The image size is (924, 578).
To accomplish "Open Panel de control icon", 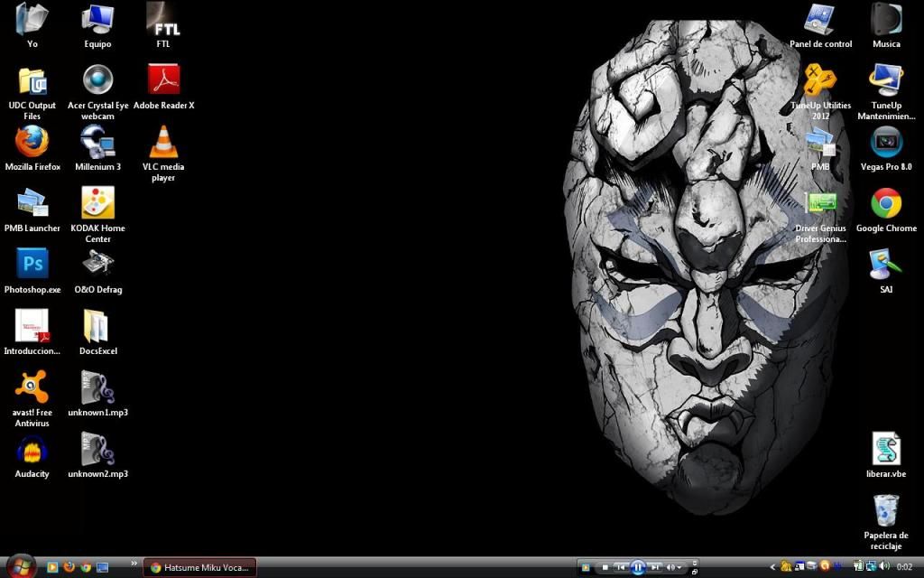I will click(820, 26).
